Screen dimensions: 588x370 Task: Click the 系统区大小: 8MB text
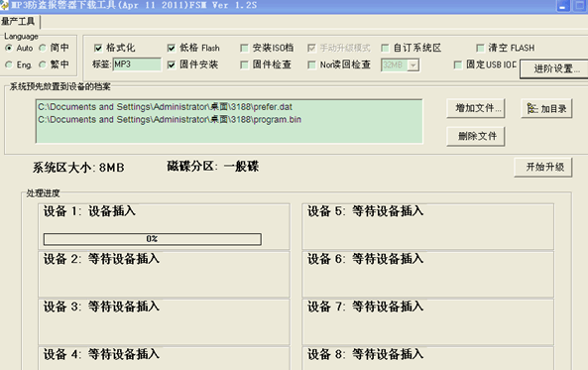(x=78, y=168)
